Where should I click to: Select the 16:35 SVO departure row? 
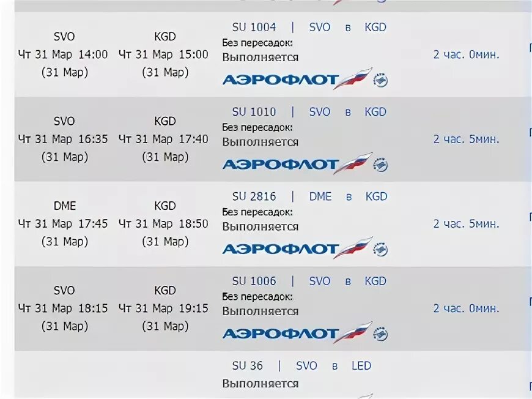(272, 140)
